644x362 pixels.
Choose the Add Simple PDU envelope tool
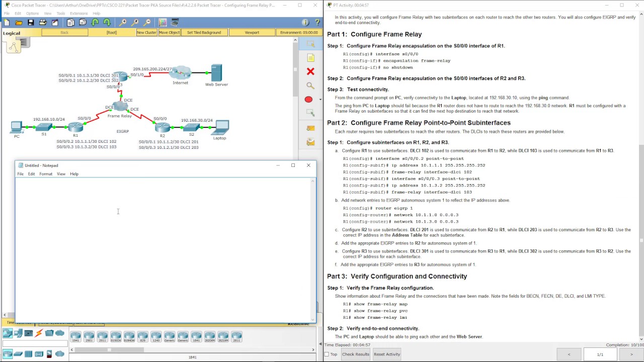pos(310,129)
